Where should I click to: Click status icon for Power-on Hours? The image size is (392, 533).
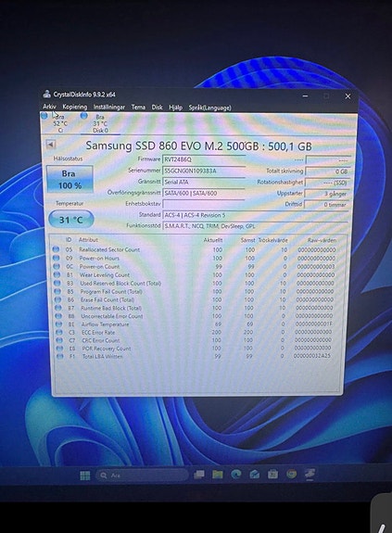tap(57, 258)
